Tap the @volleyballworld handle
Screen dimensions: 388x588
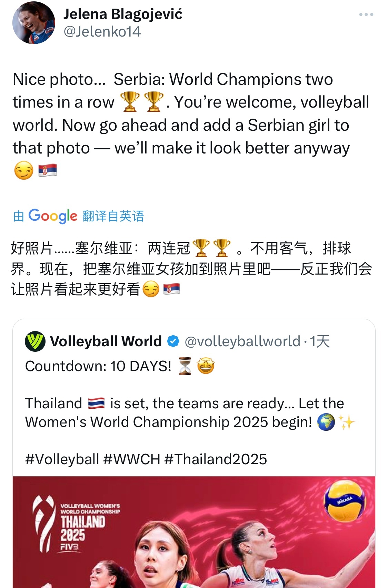242,341
